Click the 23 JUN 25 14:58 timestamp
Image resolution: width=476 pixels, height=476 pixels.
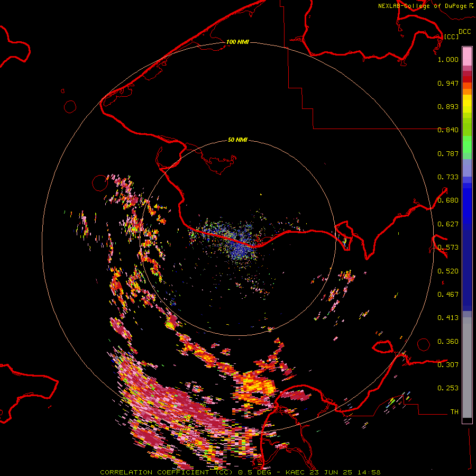pos(345,472)
